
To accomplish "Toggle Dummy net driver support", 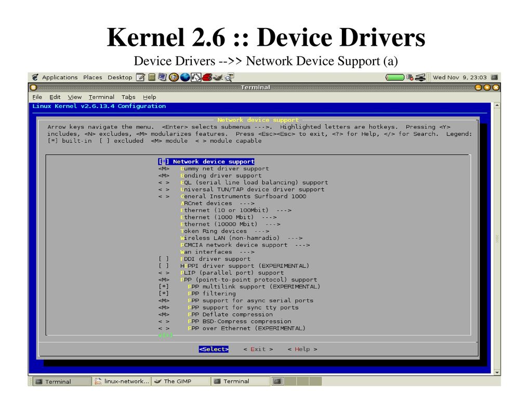I will [x=214, y=169].
